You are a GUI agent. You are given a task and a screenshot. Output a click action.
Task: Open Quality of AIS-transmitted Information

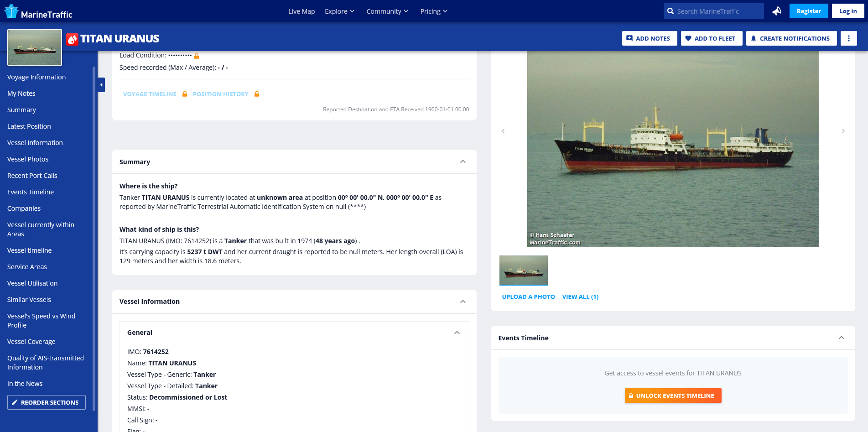click(x=46, y=363)
